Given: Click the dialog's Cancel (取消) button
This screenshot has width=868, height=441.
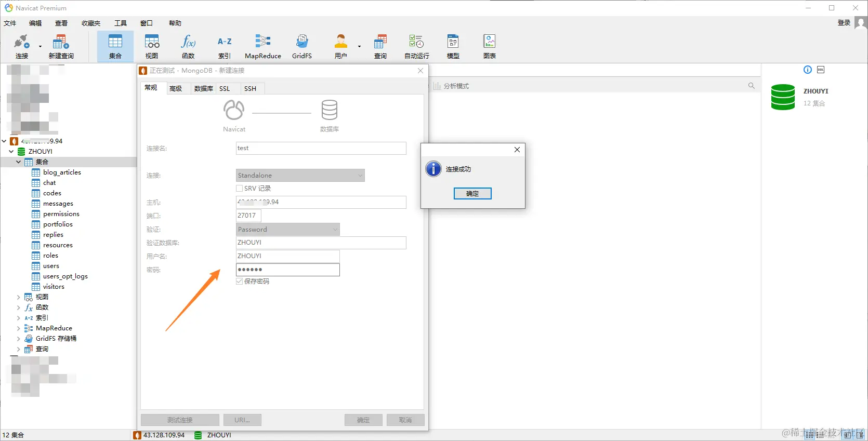Looking at the screenshot, I should [405, 420].
